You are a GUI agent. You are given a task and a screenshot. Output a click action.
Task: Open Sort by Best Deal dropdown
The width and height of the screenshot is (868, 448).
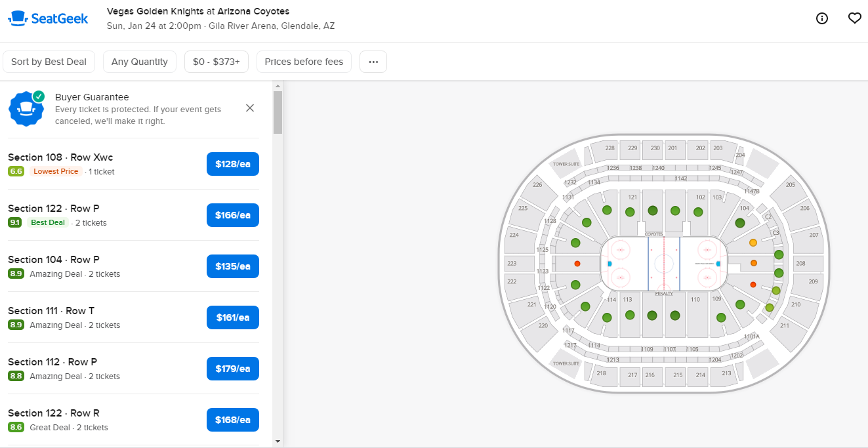tap(49, 62)
